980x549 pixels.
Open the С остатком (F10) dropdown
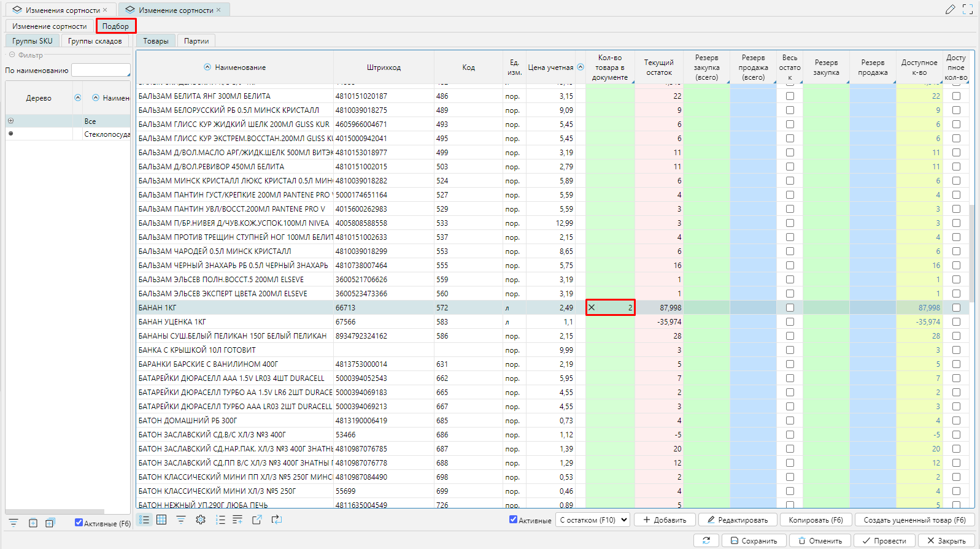point(593,520)
